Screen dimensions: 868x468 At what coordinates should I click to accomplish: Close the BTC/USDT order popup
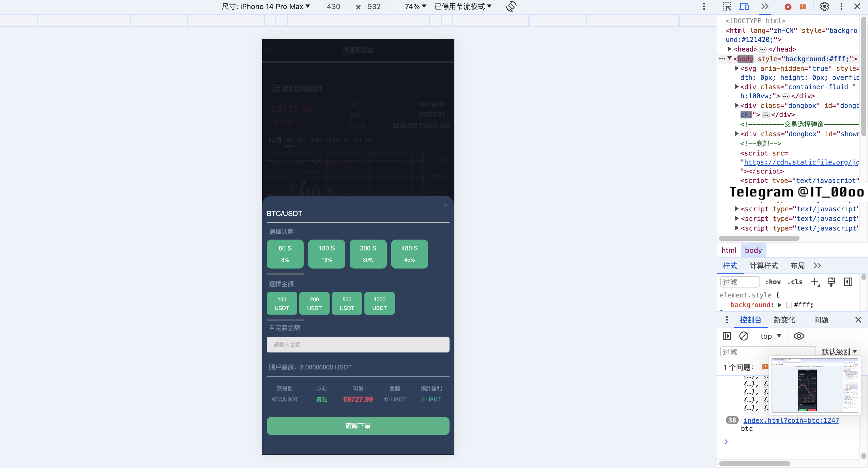(445, 205)
